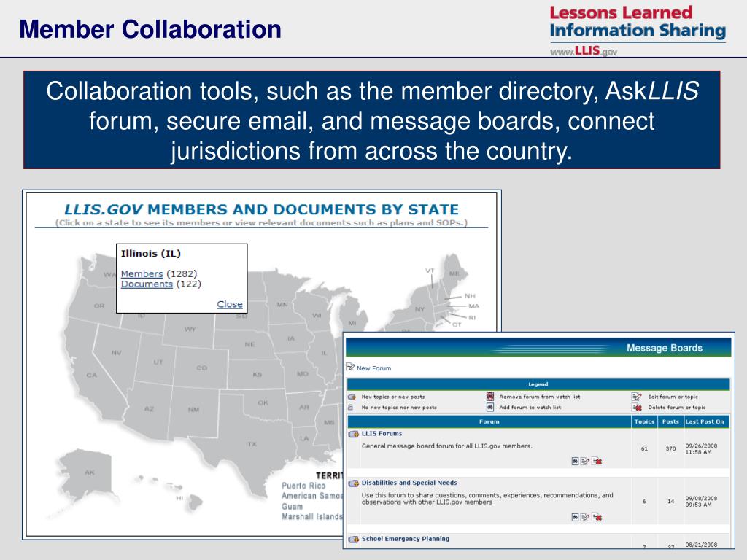Click the Legend header bar
Screen dimensions: 747x560
pos(538,384)
